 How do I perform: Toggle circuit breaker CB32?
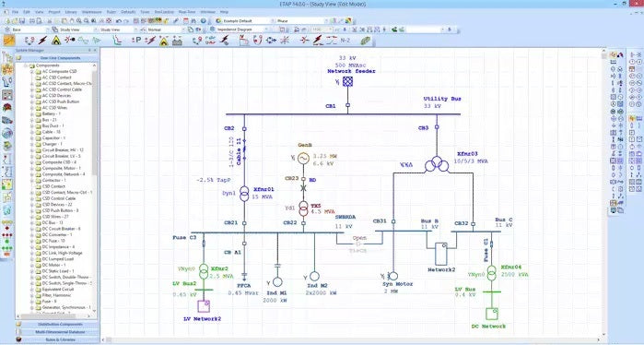(473, 224)
